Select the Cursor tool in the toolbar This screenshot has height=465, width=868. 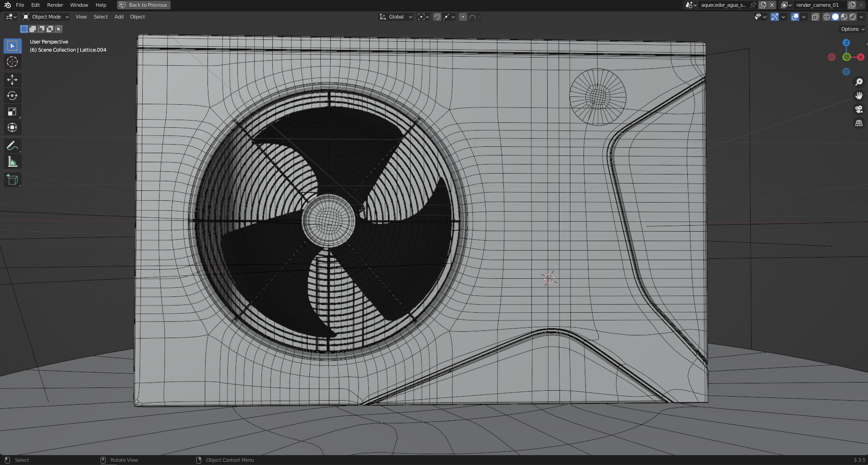pyautogui.click(x=12, y=62)
